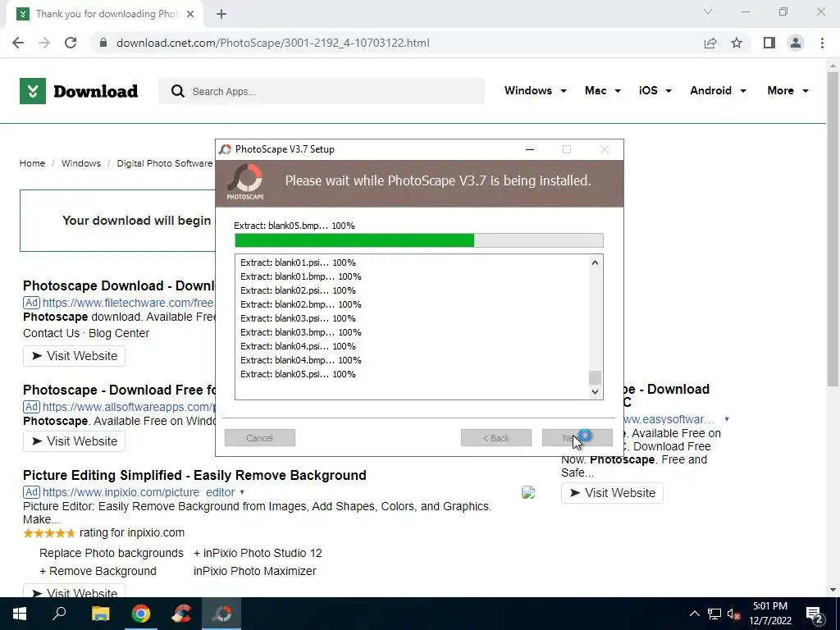Select 'Extract: blank01.psi... 100%' log row
The height and width of the screenshot is (630, 840).
pyautogui.click(x=298, y=262)
